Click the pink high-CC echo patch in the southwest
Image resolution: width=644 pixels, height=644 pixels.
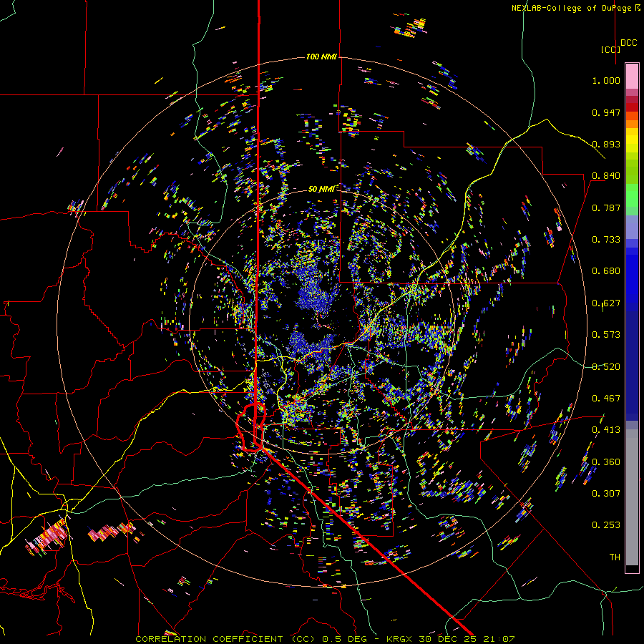coord(49,537)
